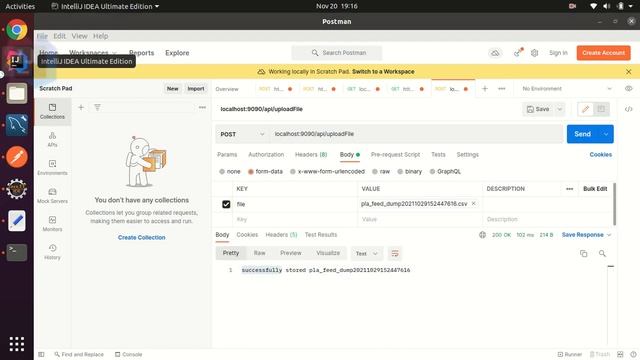Click the Create Account button
Screen dimensions: 640x360
[x=603, y=53]
